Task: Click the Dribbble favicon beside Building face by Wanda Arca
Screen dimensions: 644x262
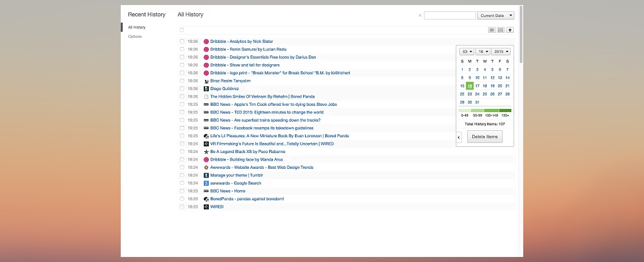Action: [x=206, y=159]
